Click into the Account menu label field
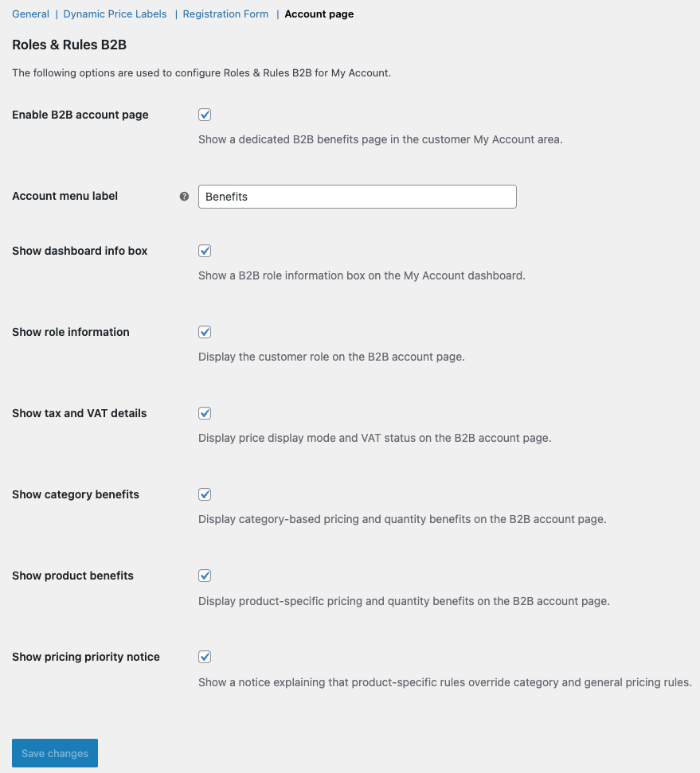The height and width of the screenshot is (773, 700). [x=357, y=196]
